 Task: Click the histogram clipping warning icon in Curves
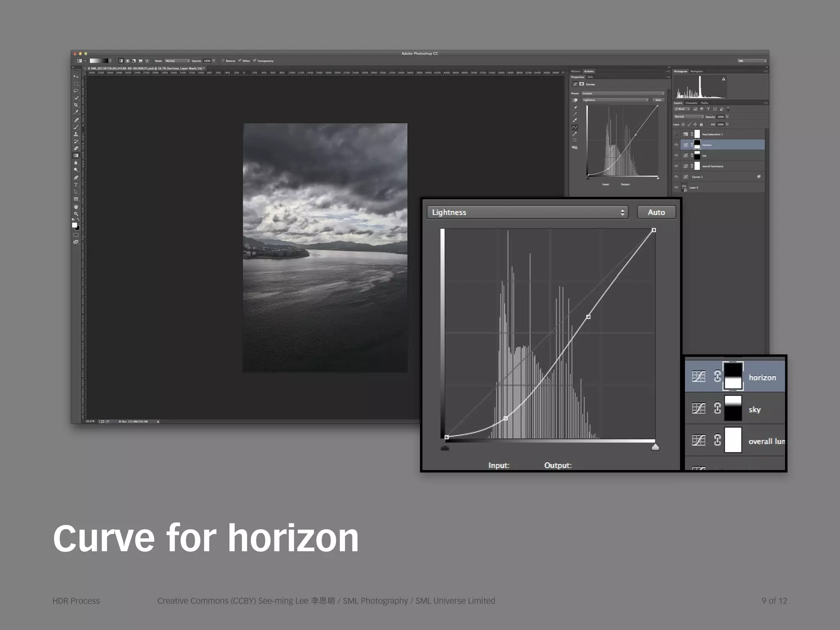(x=575, y=148)
